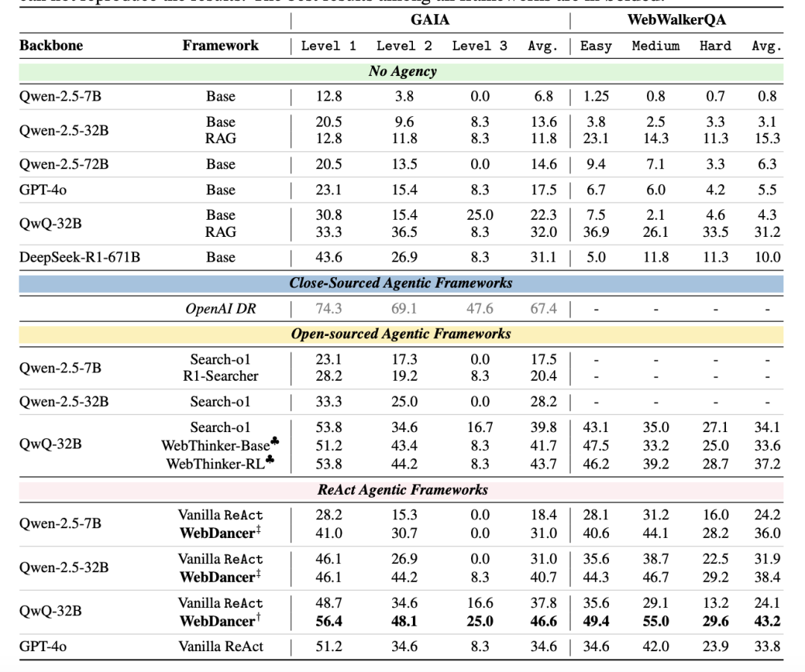The width and height of the screenshot is (805, 672).
Task: Click the DeepSeek-R1-671B backbone name
Action: pos(80,257)
